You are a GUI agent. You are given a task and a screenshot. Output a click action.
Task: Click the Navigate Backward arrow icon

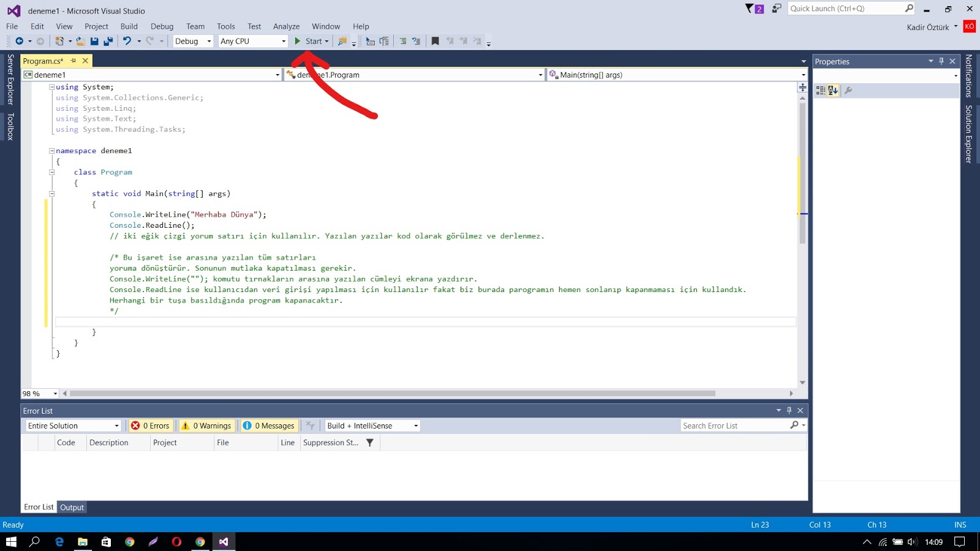point(20,41)
